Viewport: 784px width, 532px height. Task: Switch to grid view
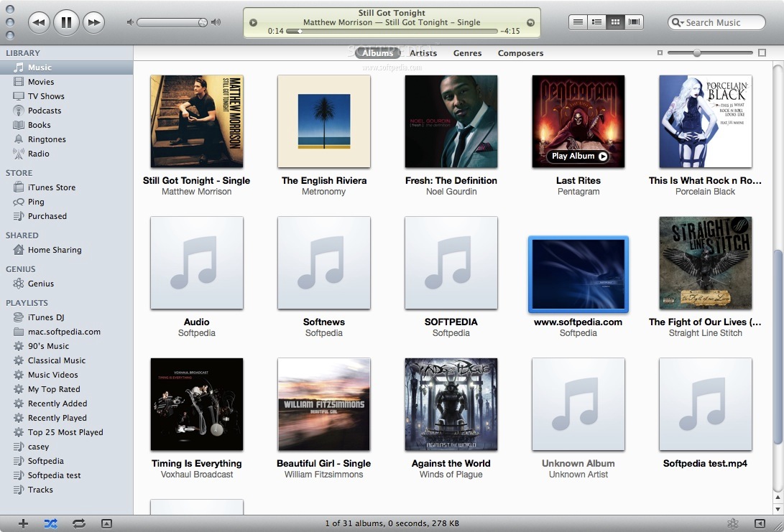pyautogui.click(x=616, y=22)
